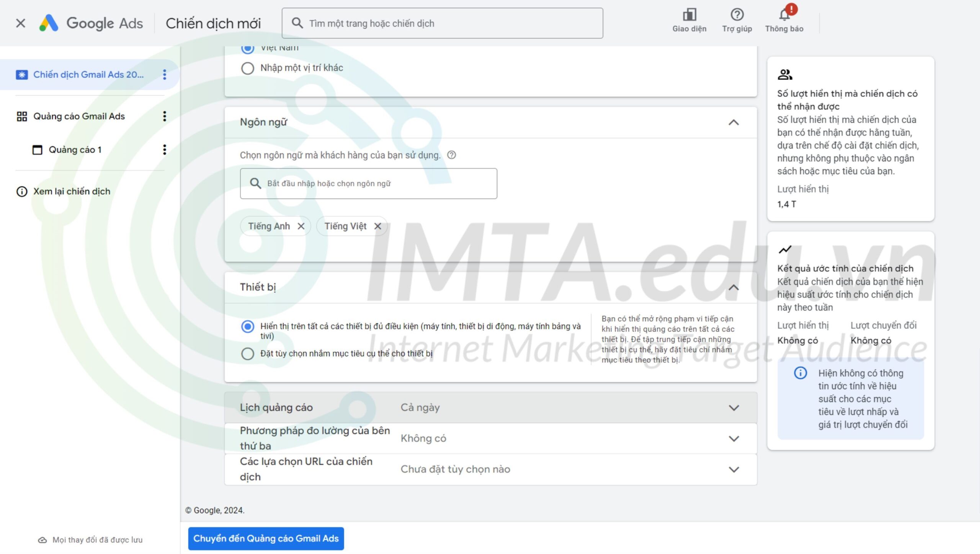This screenshot has width=980, height=554.
Task: Collapse the Ngôn ngữ section
Action: click(733, 122)
